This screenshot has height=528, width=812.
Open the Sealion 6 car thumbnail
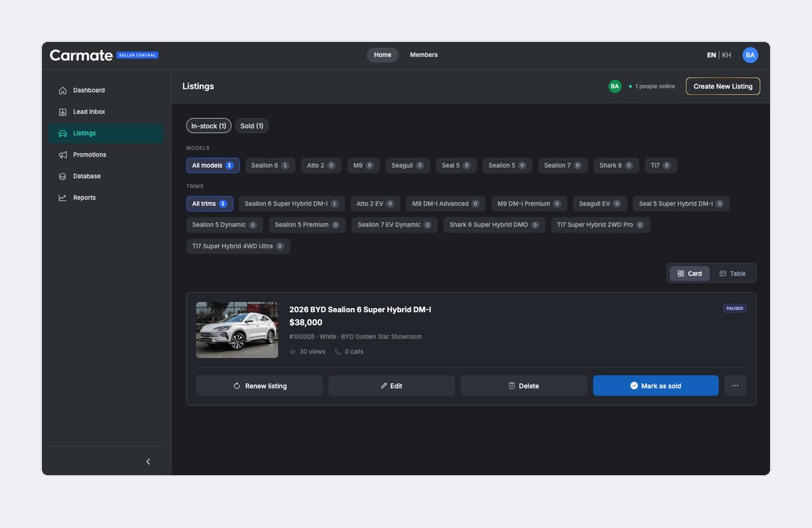click(237, 330)
